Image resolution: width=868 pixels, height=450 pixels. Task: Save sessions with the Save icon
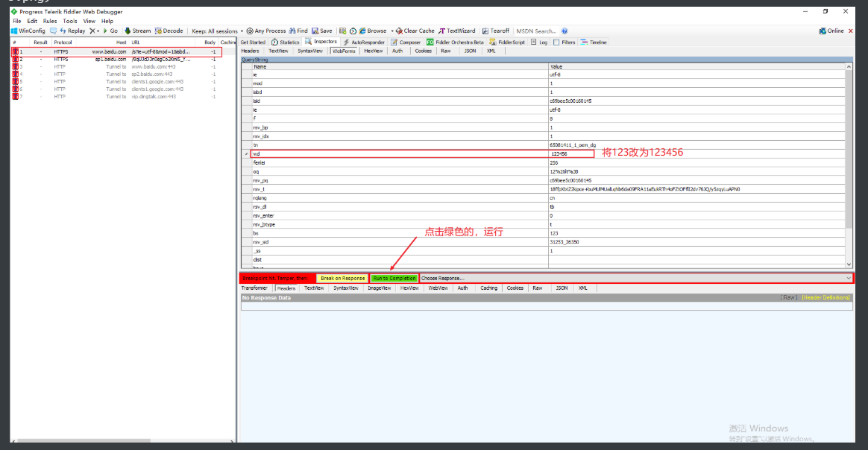pyautogui.click(x=322, y=31)
